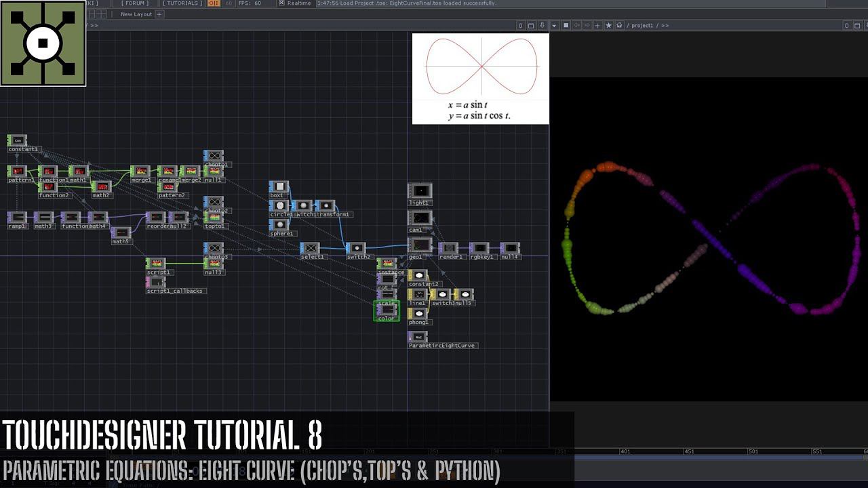Click timeline marker 401
The width and height of the screenshot is (868, 488).
(x=625, y=451)
